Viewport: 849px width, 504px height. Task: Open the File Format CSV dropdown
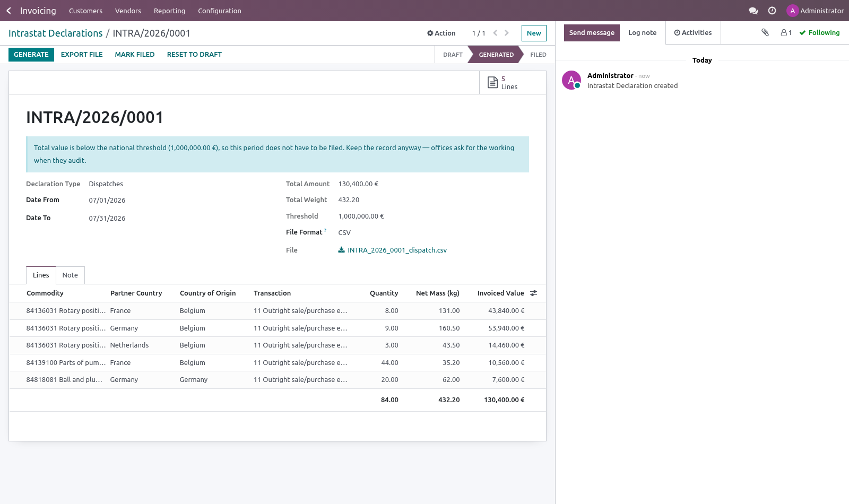(x=344, y=233)
